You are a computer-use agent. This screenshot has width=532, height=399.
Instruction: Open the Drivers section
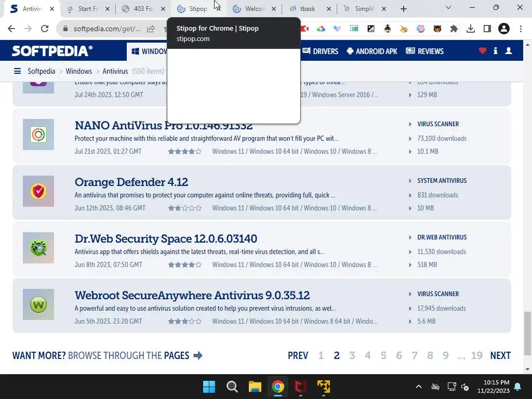(x=321, y=51)
